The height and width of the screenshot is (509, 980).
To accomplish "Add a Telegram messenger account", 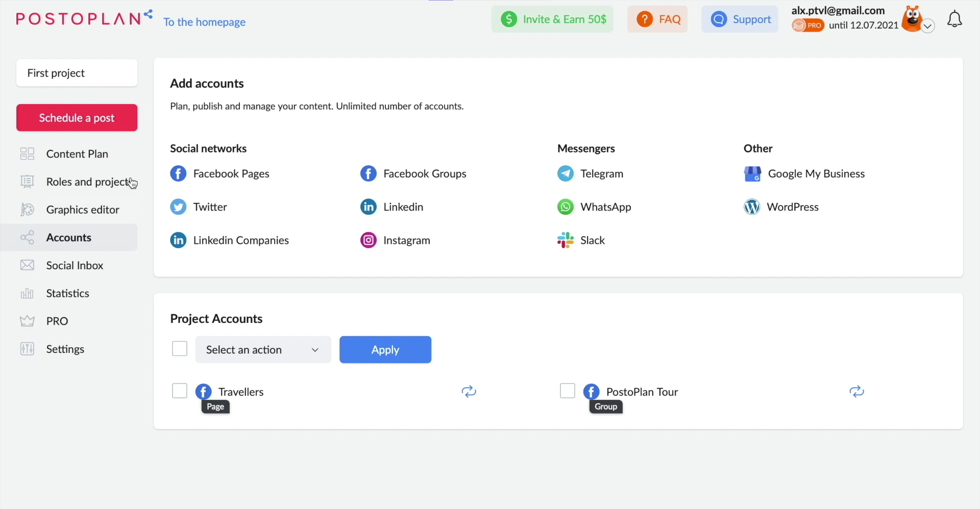I will click(602, 173).
